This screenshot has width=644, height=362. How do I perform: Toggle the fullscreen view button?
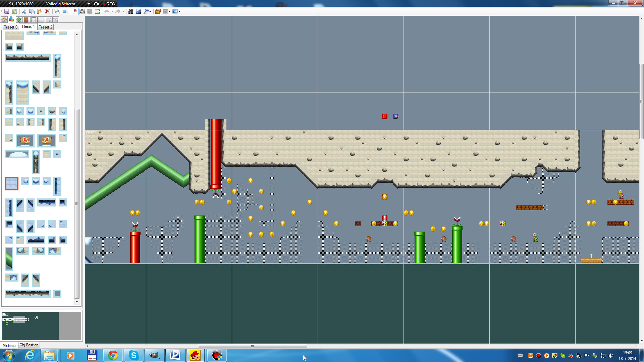(98, 11)
